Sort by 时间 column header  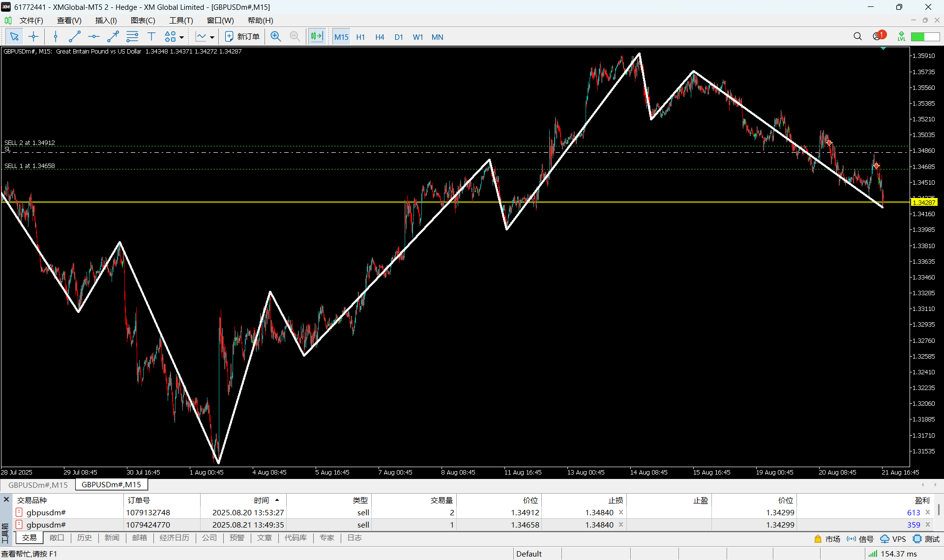pyautogui.click(x=243, y=500)
